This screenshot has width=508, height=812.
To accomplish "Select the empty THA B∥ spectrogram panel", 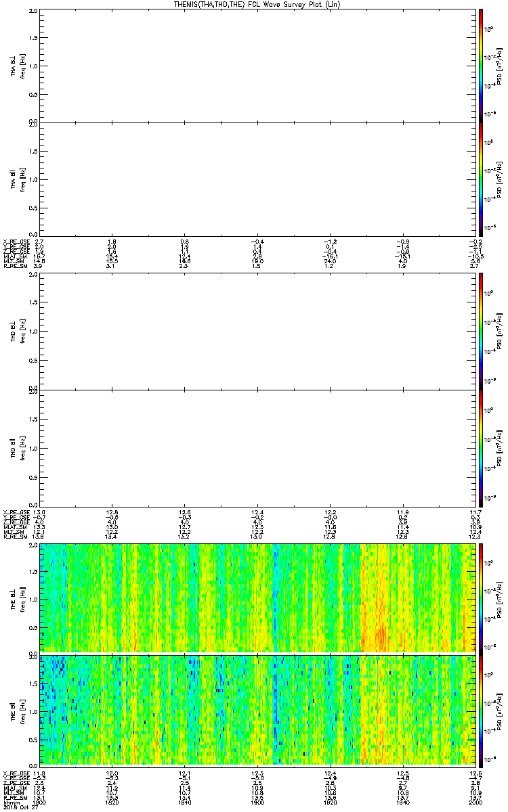I will pos(257,179).
